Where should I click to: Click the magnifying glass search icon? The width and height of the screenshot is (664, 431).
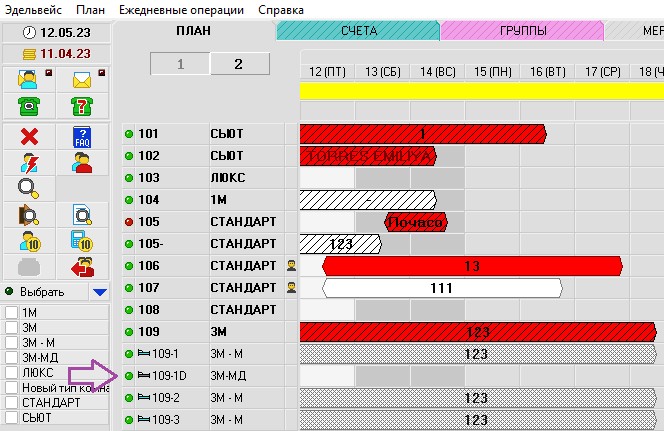click(28, 187)
